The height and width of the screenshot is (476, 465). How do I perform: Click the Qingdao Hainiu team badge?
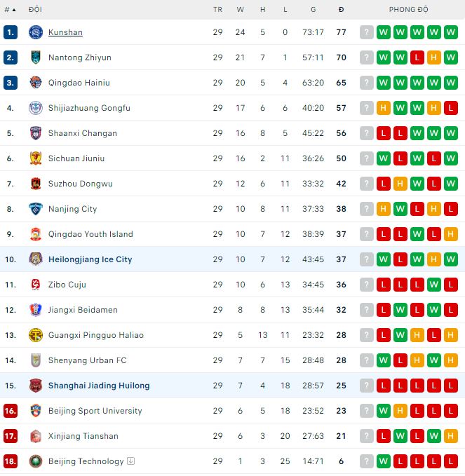(x=36, y=83)
